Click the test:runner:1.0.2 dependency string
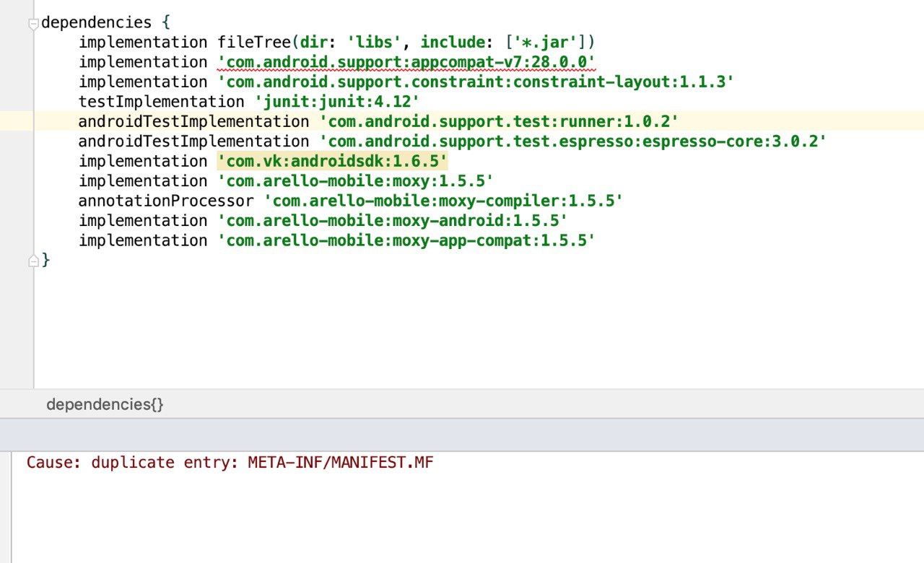This screenshot has width=924, height=563. pyautogui.click(x=499, y=121)
